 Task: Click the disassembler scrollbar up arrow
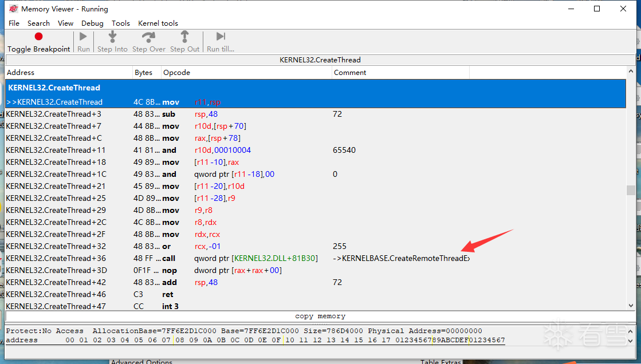pos(631,72)
